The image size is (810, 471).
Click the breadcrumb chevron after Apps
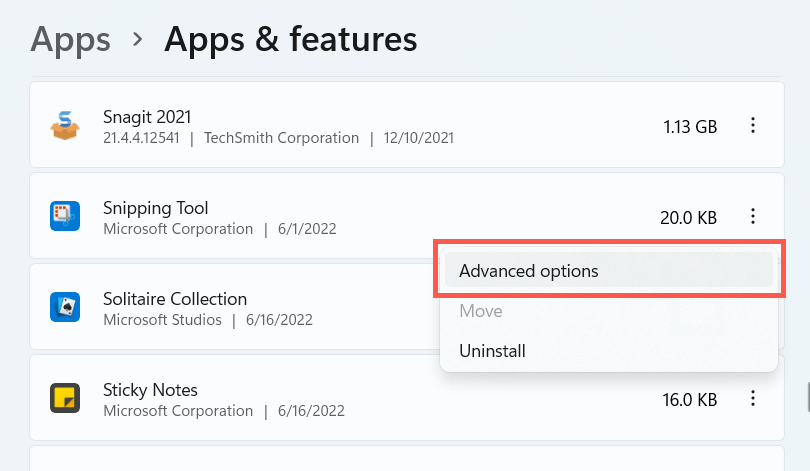138,40
